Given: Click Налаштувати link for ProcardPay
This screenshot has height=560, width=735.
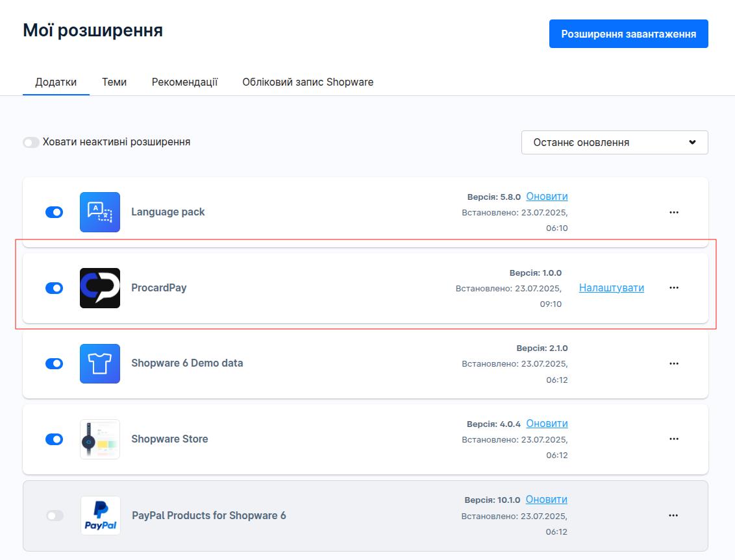Looking at the screenshot, I should (x=611, y=287).
